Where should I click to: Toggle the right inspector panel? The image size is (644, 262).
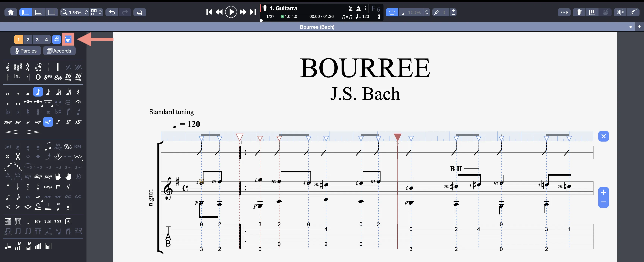52,12
